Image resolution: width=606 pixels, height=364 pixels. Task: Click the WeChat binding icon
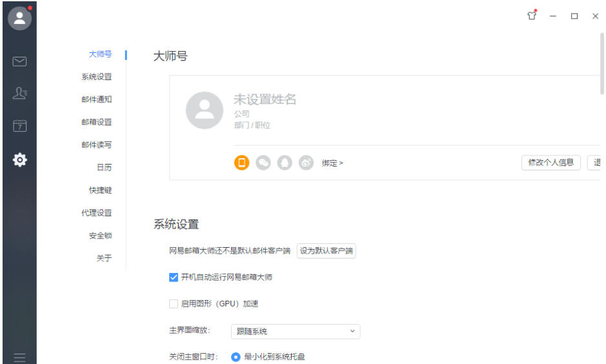coord(263,163)
